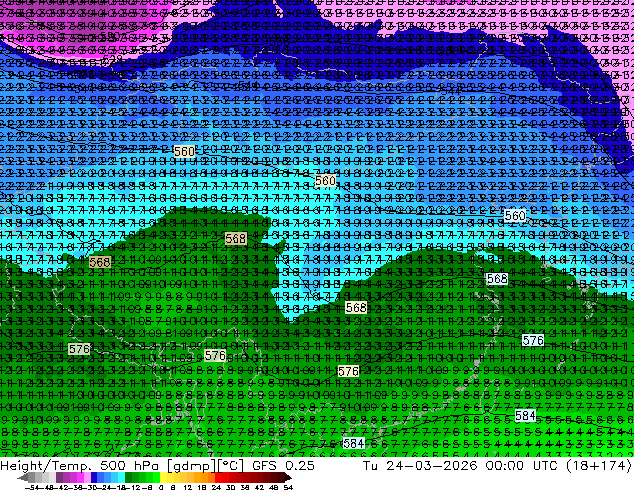This screenshot has width=634, height=490.
Task: Click the leftmost 560 contour label
Action: (x=184, y=152)
